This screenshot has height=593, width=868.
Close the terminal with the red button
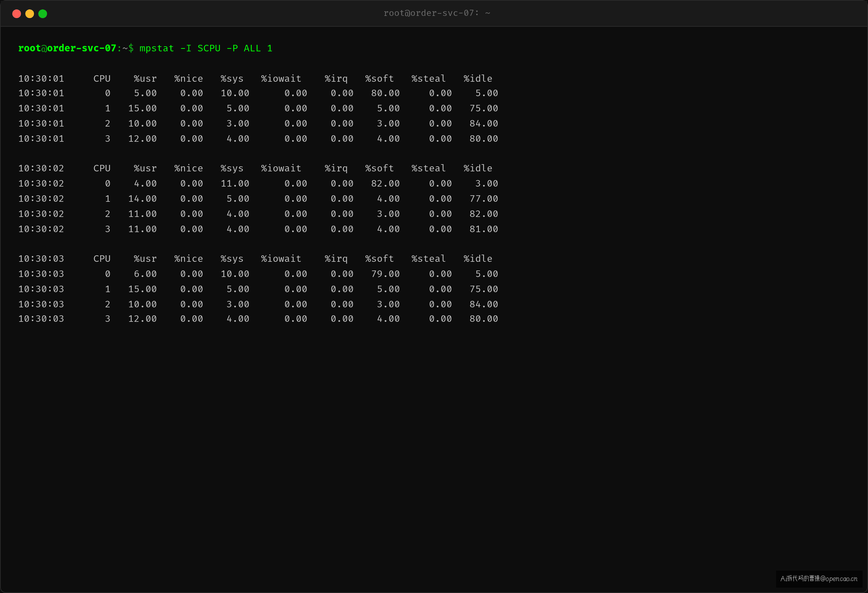(16, 14)
